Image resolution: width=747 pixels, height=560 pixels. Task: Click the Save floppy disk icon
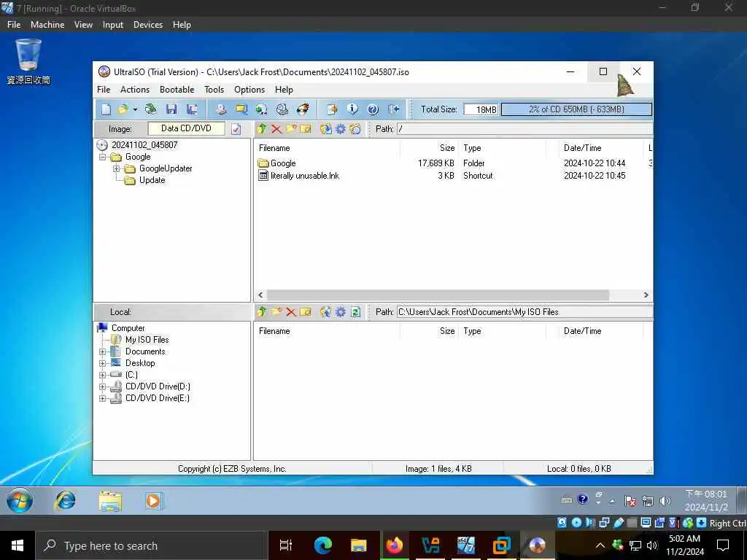point(171,109)
